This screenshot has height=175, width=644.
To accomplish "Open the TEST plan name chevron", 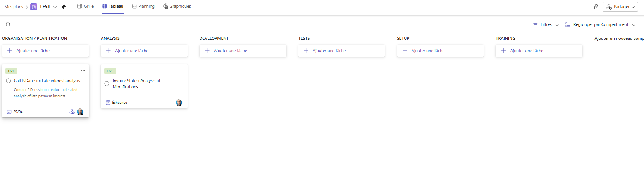I will [x=55, y=7].
